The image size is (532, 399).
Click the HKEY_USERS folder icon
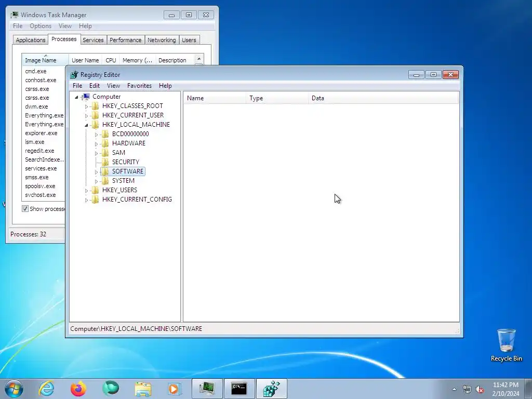click(x=96, y=190)
